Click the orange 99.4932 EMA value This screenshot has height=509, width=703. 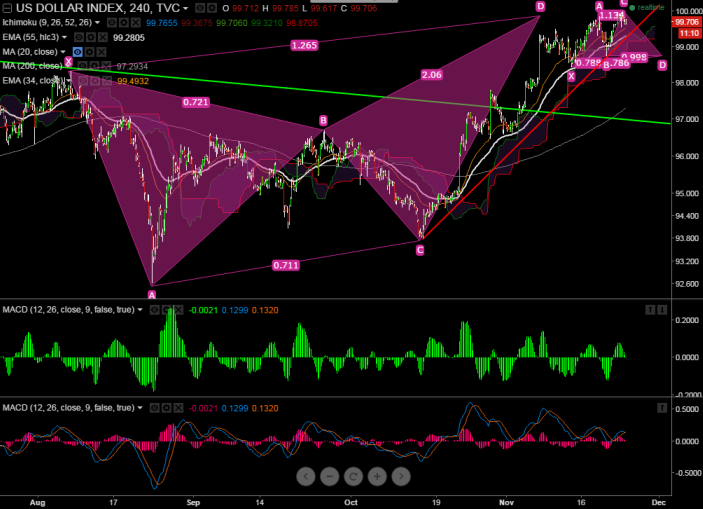(133, 81)
